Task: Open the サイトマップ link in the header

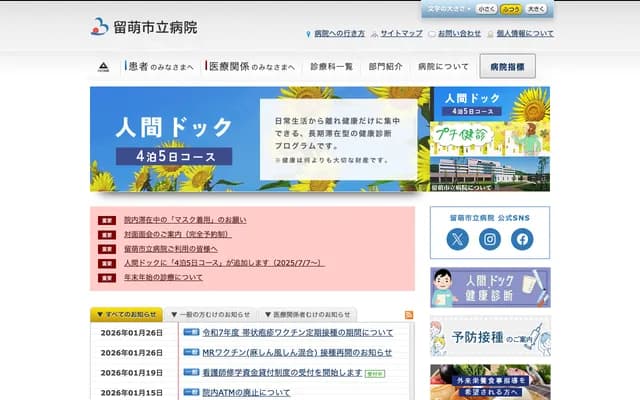Action: [400, 33]
